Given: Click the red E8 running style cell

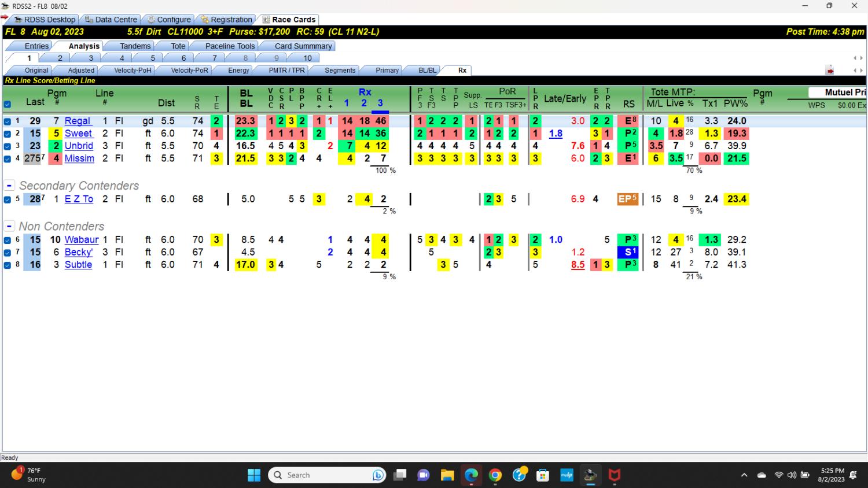Looking at the screenshot, I should (x=628, y=121).
